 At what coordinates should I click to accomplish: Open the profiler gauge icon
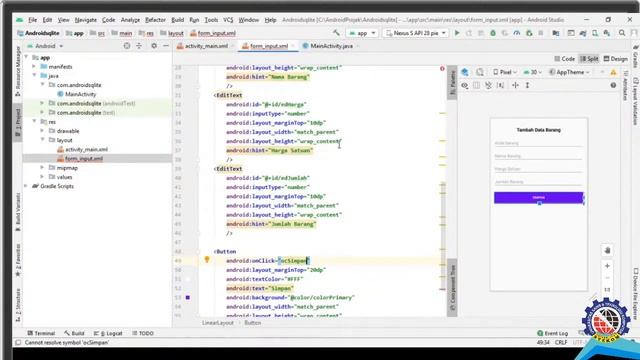pos(517,33)
